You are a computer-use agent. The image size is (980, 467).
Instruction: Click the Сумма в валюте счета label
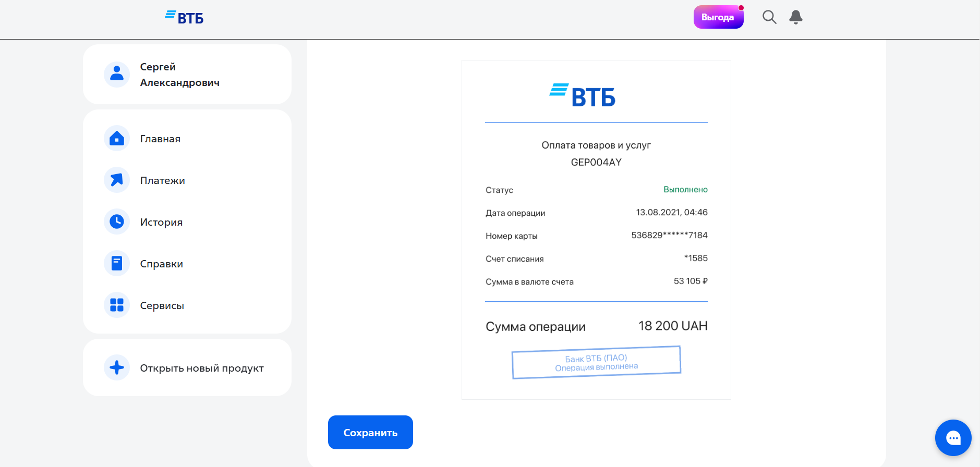click(x=529, y=282)
